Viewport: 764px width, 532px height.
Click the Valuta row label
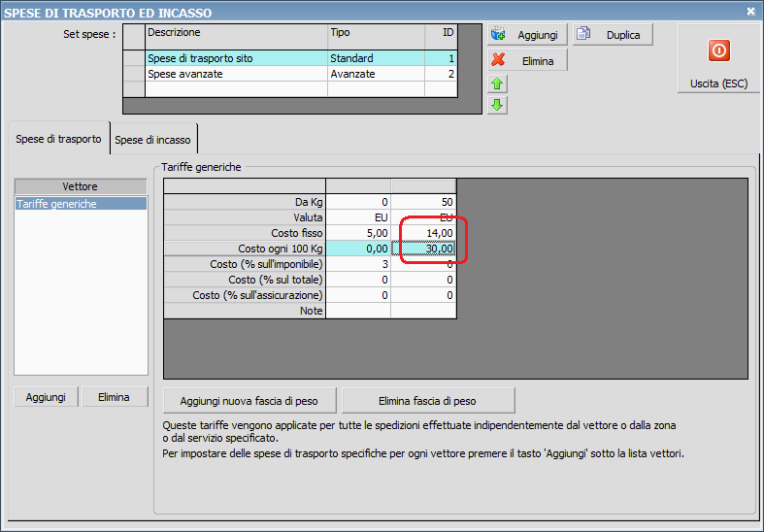(x=245, y=217)
